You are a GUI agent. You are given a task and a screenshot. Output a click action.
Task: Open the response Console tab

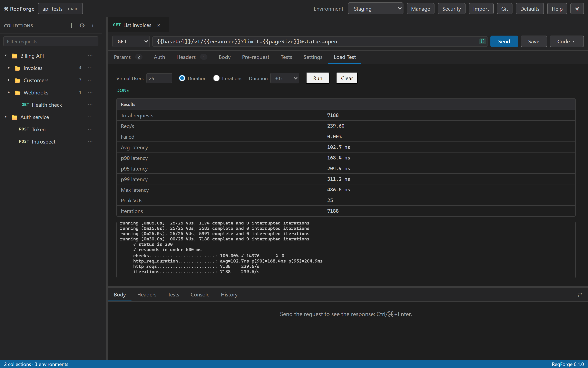coord(200,294)
